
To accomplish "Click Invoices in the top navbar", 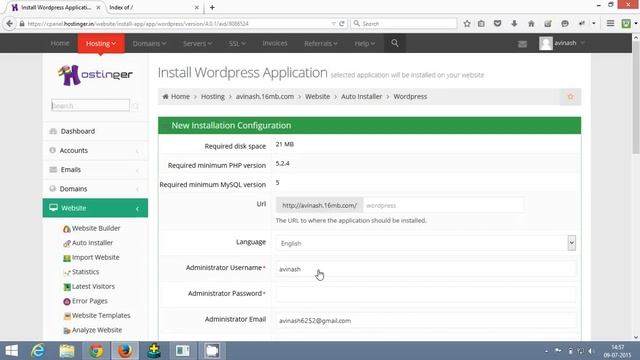I will coord(275,43).
